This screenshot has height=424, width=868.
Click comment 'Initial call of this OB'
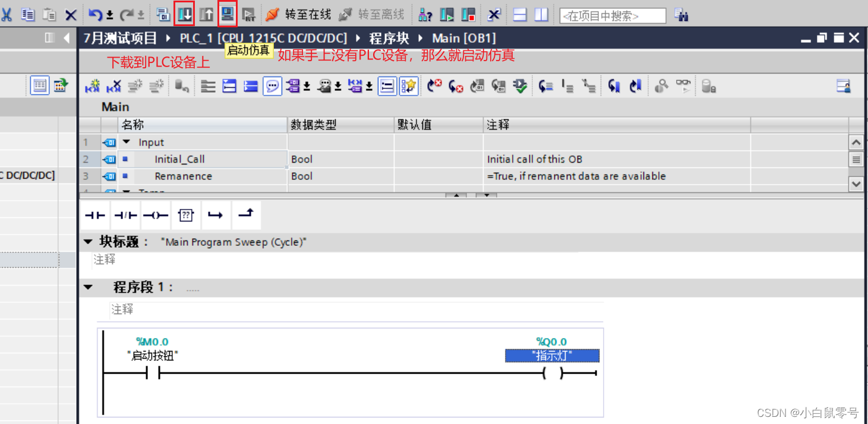tap(535, 159)
